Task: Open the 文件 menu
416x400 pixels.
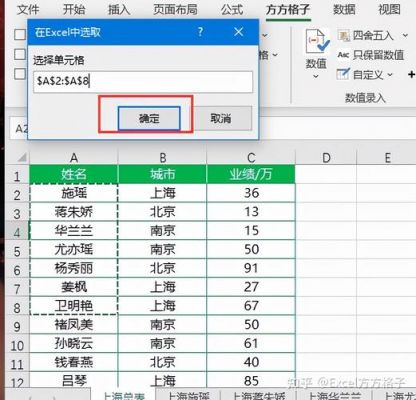Action: tap(28, 9)
